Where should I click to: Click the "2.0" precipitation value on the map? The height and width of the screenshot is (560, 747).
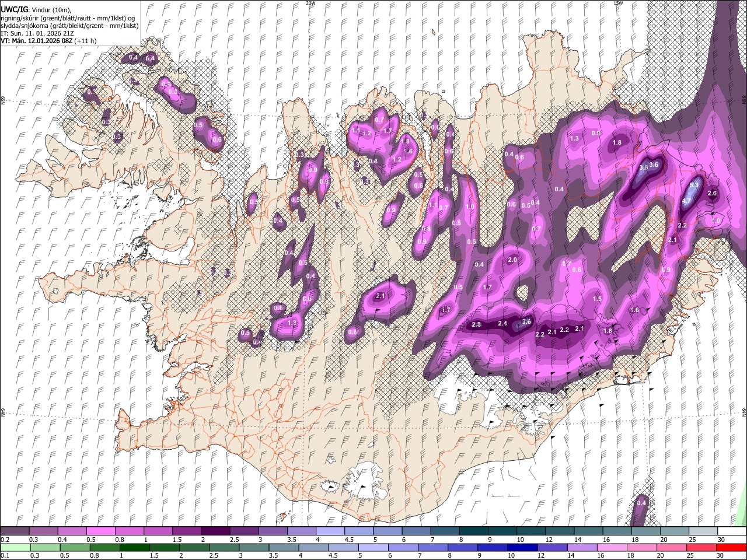click(x=513, y=260)
